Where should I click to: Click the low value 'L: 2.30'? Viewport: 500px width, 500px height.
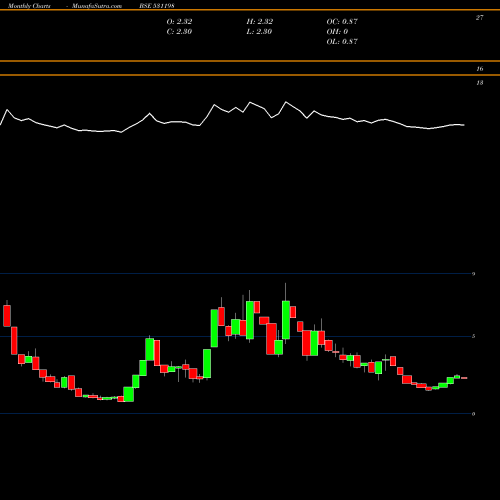(259, 31)
